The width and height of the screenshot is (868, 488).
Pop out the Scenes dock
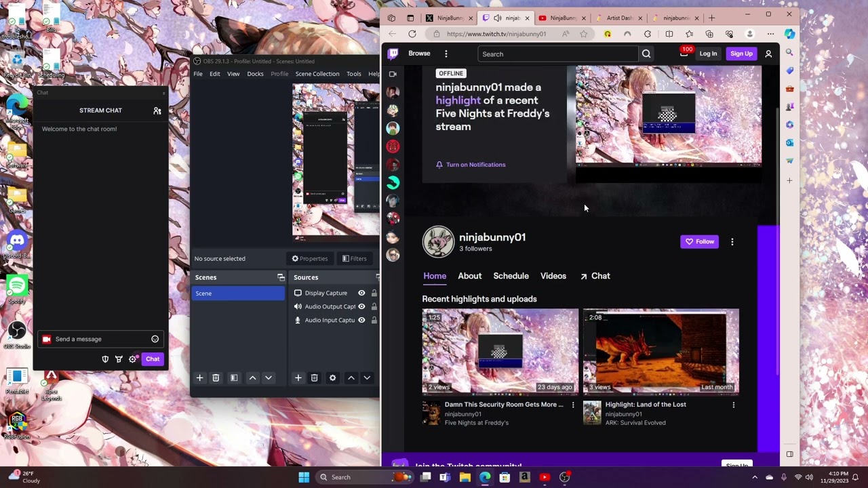click(281, 277)
